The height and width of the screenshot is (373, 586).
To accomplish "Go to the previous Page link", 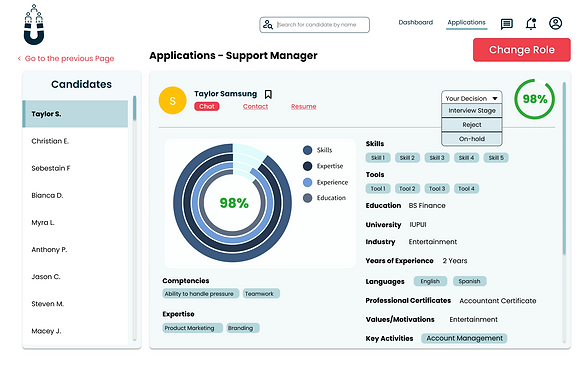I will click(x=66, y=59).
